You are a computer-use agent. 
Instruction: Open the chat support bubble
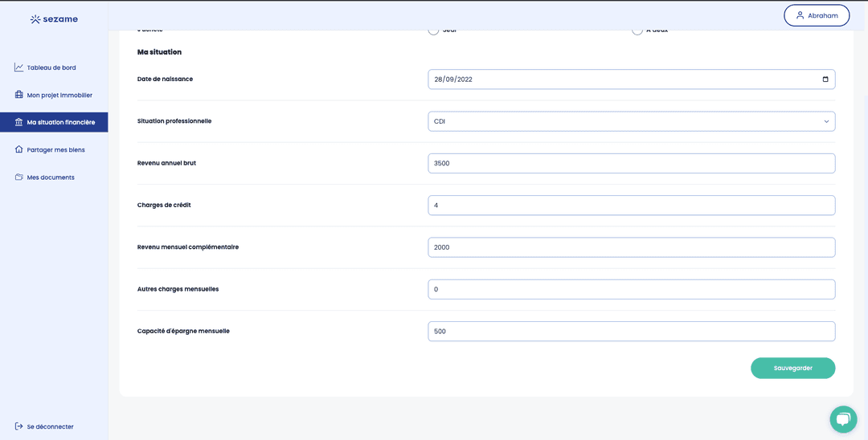click(x=843, y=419)
